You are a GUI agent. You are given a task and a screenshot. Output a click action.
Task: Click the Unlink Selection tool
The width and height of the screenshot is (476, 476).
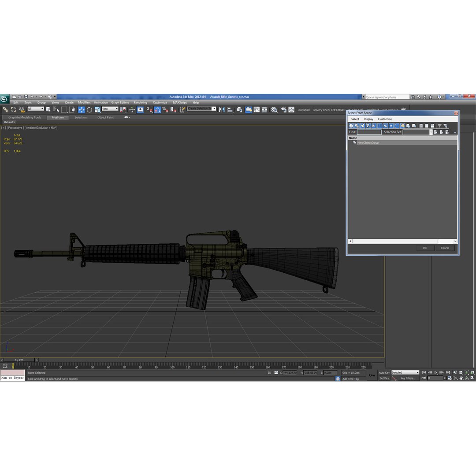[14, 110]
